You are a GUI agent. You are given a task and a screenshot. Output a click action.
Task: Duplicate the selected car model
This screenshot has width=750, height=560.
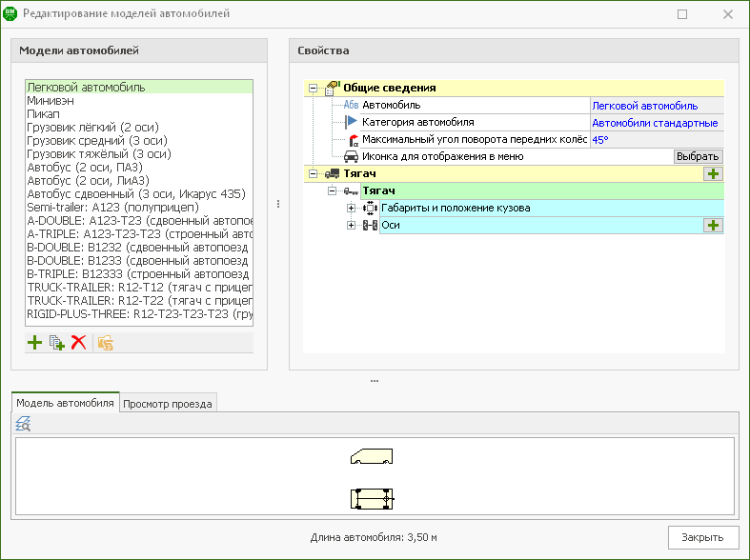click(57, 343)
